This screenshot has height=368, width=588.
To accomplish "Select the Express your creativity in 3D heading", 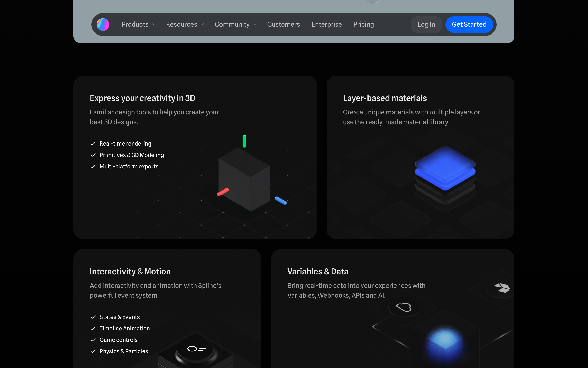I will pyautogui.click(x=143, y=98).
